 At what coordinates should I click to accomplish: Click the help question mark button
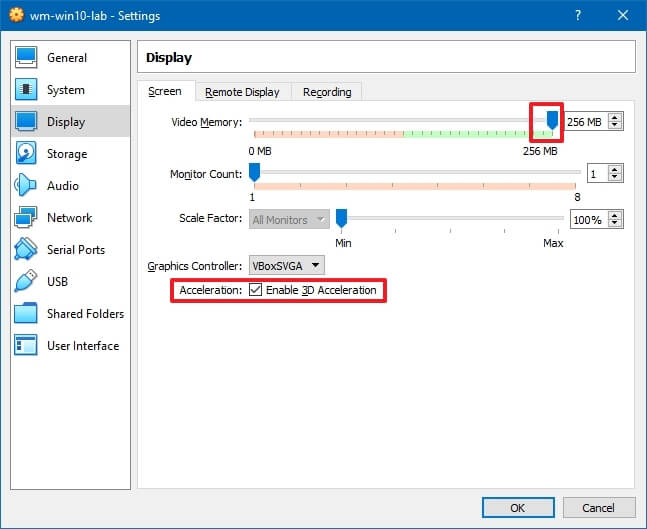click(x=578, y=15)
